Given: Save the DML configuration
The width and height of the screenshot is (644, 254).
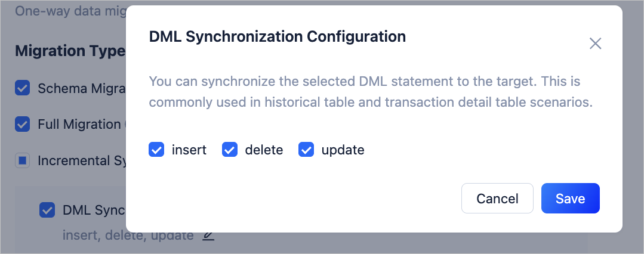Looking at the screenshot, I should click(x=570, y=199).
